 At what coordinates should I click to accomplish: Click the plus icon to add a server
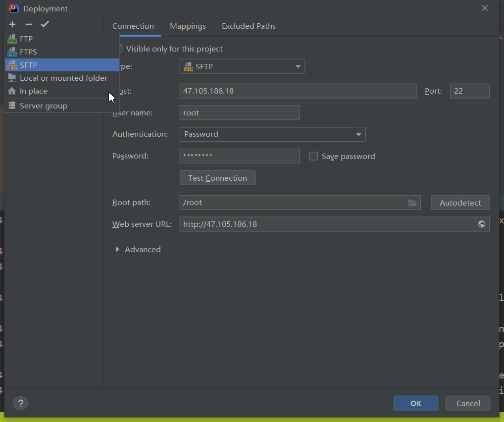12,24
